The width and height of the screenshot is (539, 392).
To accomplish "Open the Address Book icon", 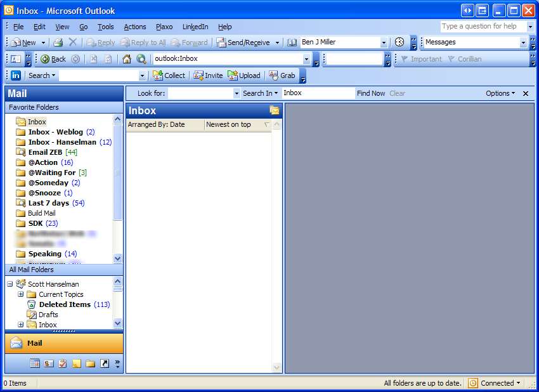I will click(292, 42).
